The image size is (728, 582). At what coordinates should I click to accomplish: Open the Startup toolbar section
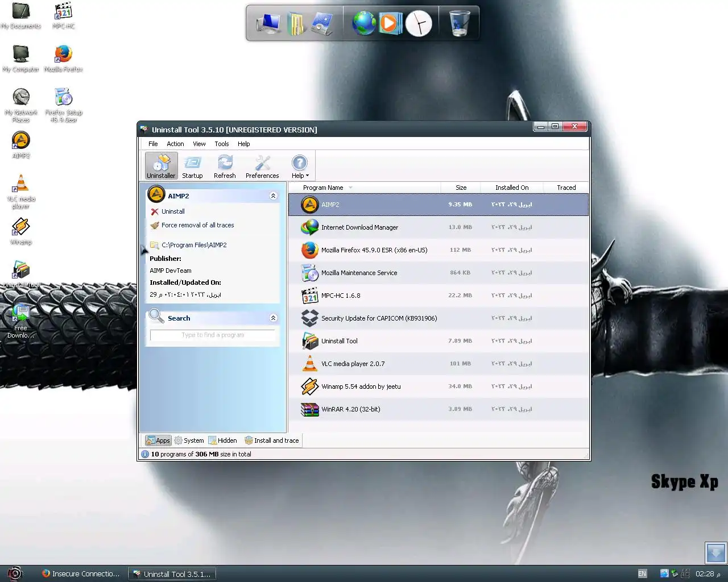pos(192,166)
